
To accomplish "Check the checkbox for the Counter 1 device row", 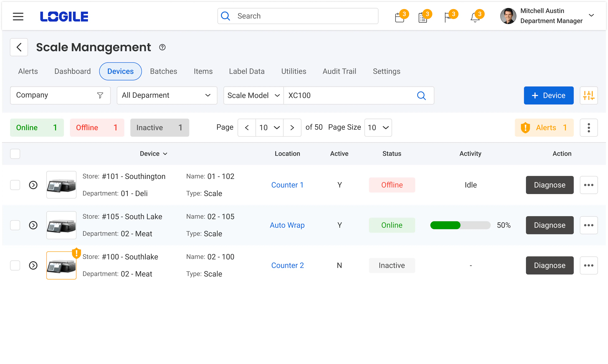I will click(15, 185).
